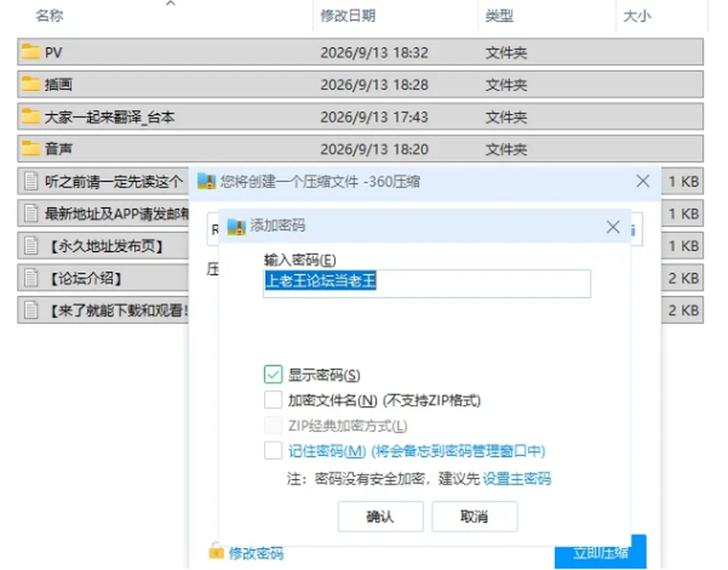Click the 2026/9/13 17:43 date cell
The height and width of the screenshot is (570, 728).
point(374,117)
